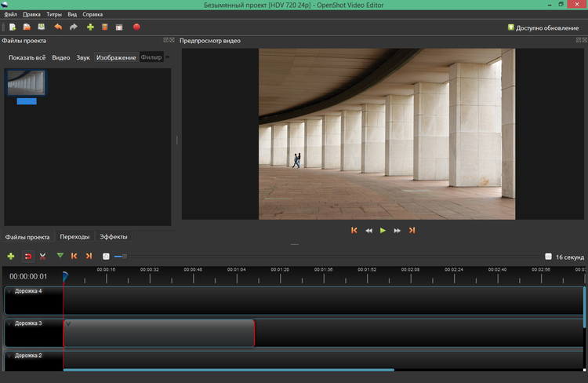Toggle the razor cut tool
The width and height of the screenshot is (588, 383).
(42, 256)
